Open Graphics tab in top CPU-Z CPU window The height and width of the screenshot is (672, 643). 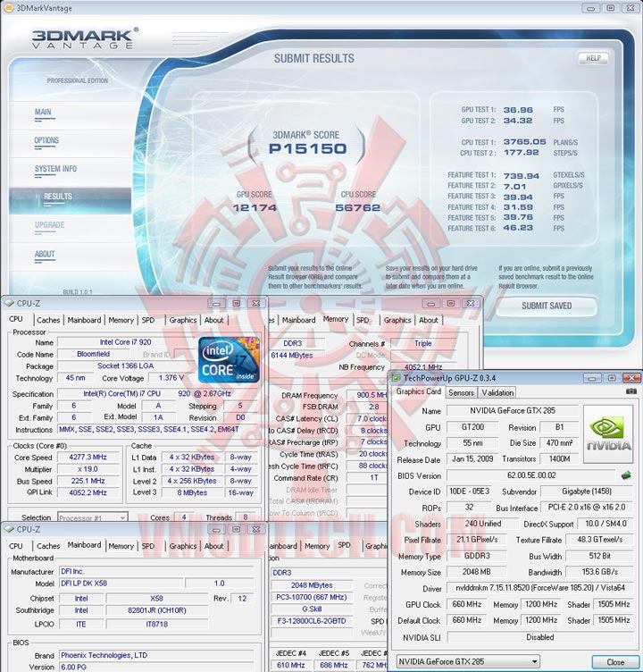[x=182, y=320]
